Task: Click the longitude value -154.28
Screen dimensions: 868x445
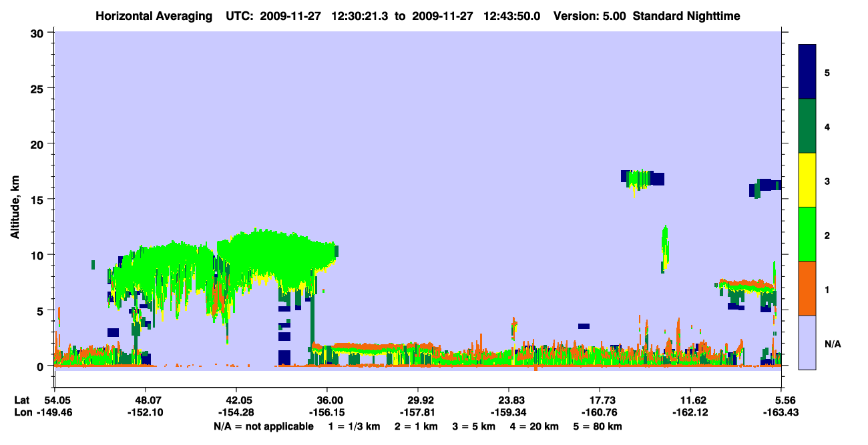Action: coord(236,413)
